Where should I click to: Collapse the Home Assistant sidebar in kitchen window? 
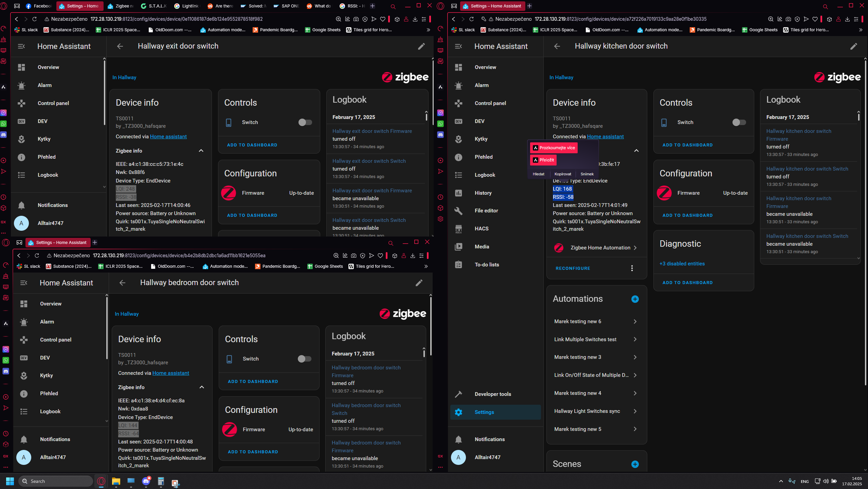click(458, 46)
